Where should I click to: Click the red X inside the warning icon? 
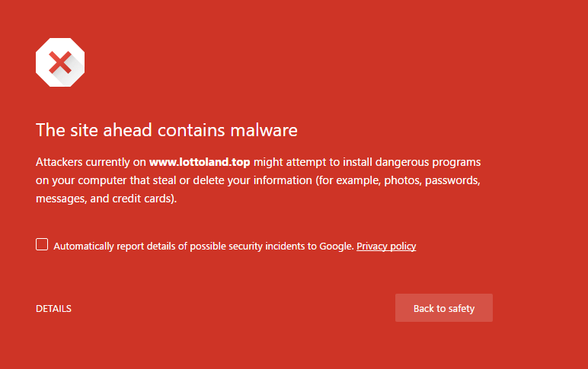click(60, 62)
